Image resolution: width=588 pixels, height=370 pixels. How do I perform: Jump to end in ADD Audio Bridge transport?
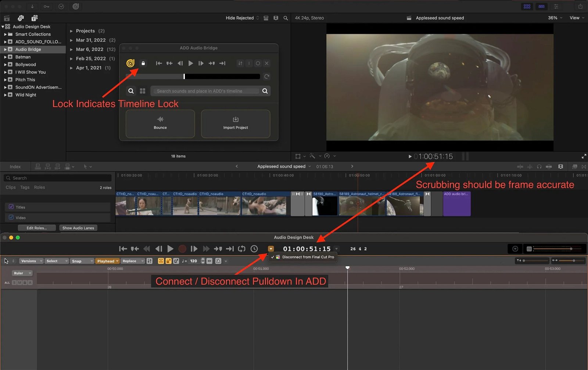point(222,63)
